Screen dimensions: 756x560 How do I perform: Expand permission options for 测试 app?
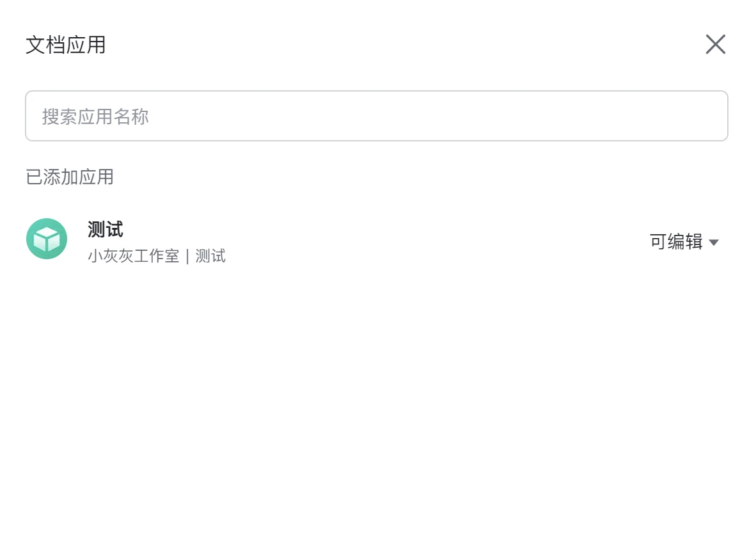point(684,242)
